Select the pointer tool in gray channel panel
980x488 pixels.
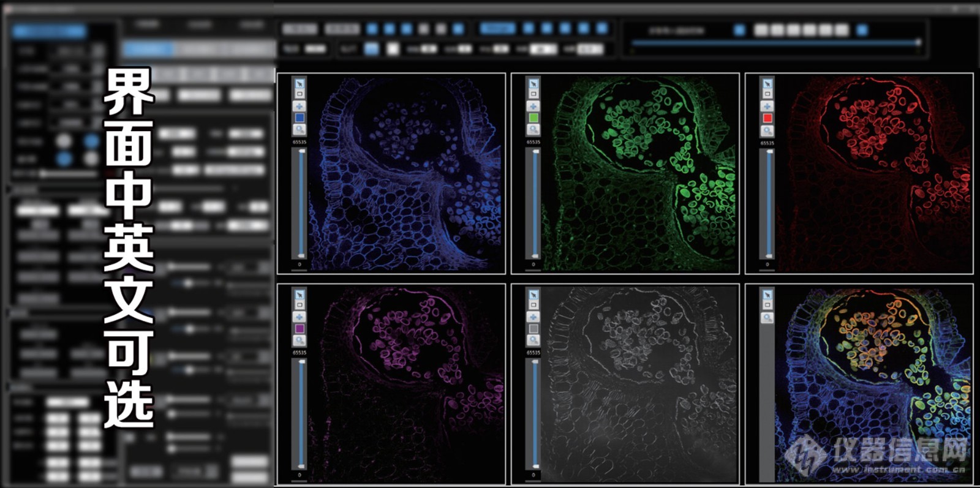pos(533,294)
